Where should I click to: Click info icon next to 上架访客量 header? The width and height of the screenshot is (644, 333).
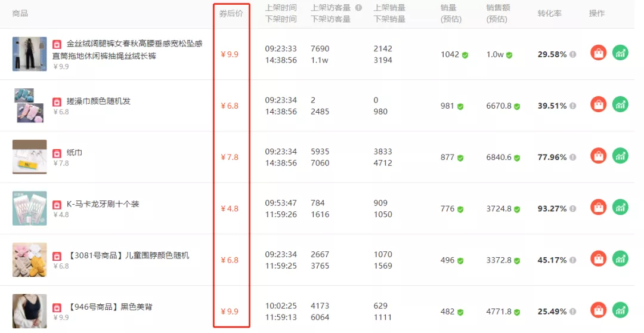click(x=358, y=8)
